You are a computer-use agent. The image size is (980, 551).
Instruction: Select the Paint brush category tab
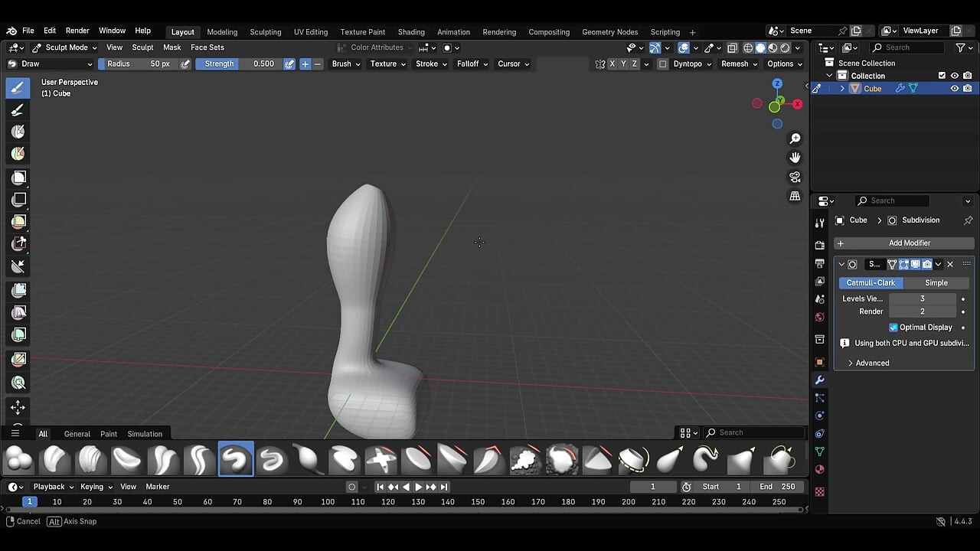click(x=109, y=434)
